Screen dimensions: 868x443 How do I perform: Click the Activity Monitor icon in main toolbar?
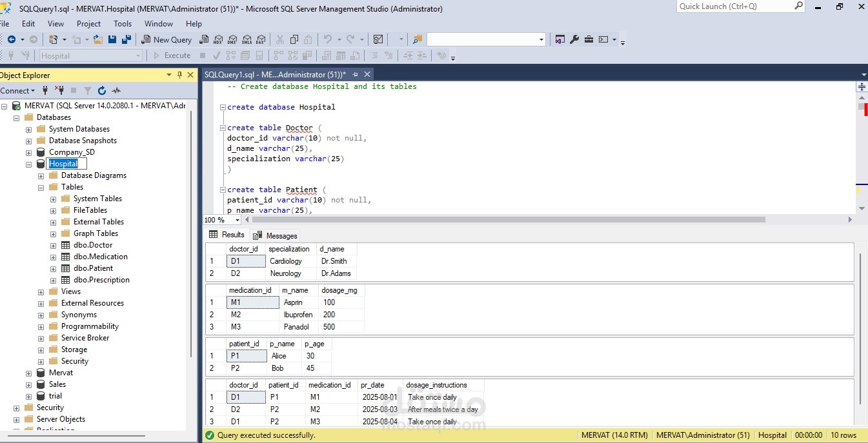coord(378,39)
